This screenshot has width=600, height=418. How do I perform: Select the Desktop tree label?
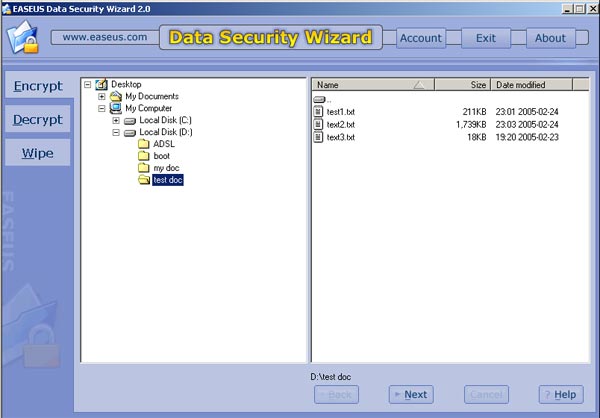point(126,84)
